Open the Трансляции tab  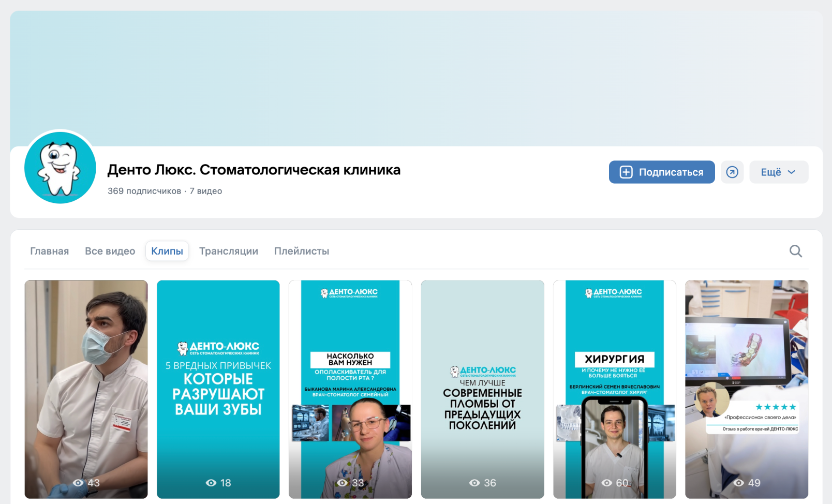click(x=229, y=251)
